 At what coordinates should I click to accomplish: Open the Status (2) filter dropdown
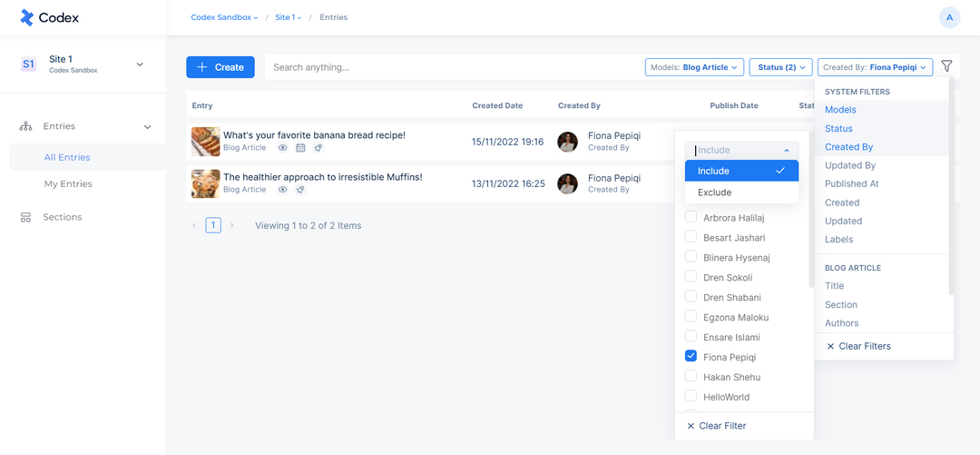[780, 67]
